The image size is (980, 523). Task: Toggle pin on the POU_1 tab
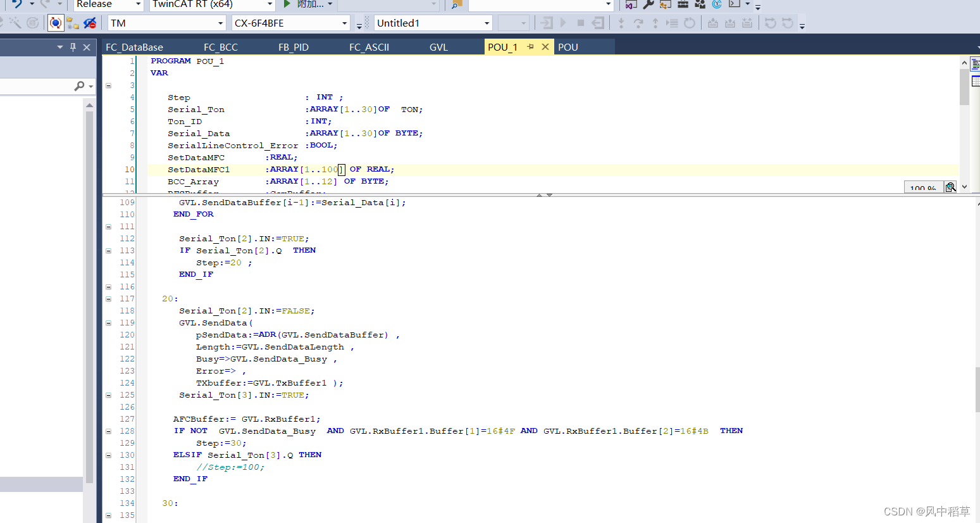(x=530, y=47)
